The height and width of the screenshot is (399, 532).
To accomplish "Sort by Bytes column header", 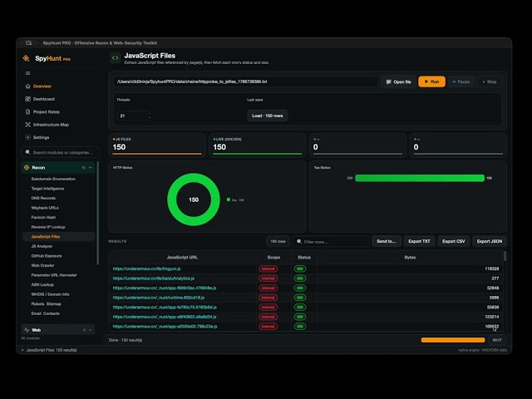I will coord(410,258).
